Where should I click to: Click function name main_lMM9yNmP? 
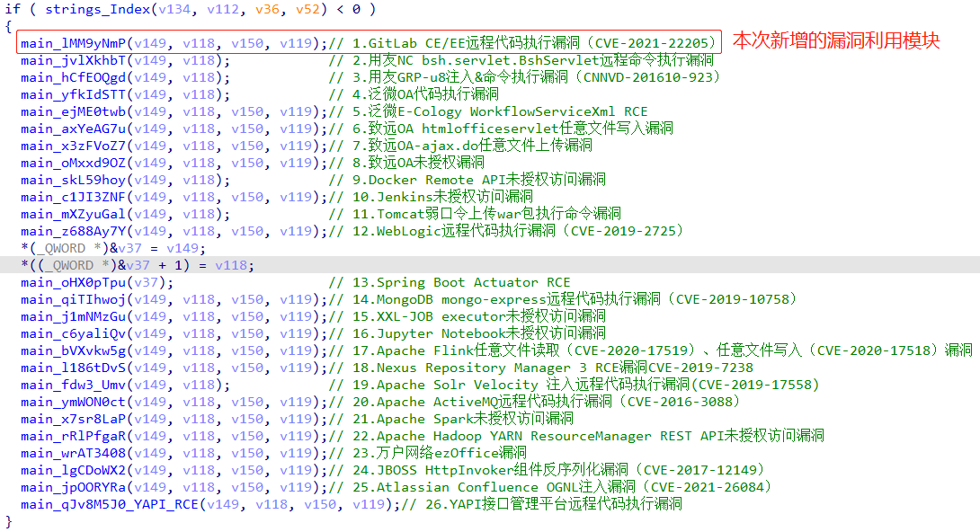click(73, 43)
